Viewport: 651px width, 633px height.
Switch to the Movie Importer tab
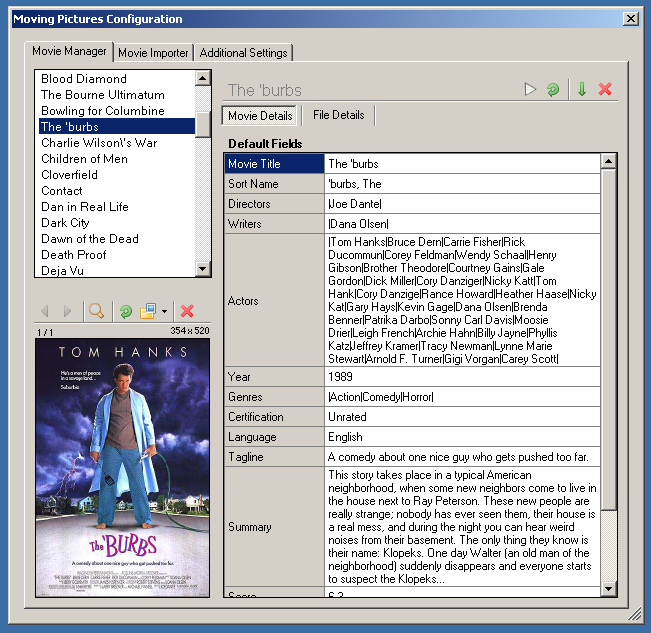(153, 53)
